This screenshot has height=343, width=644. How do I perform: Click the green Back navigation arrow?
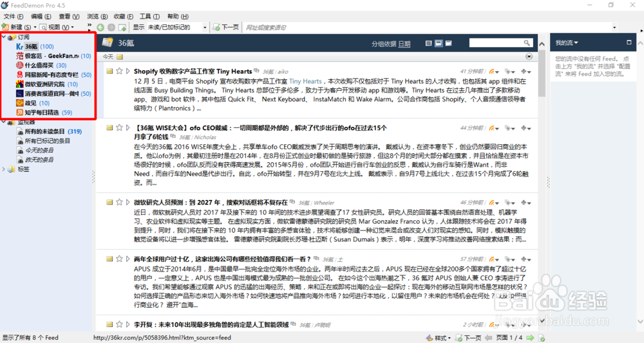tap(100, 27)
